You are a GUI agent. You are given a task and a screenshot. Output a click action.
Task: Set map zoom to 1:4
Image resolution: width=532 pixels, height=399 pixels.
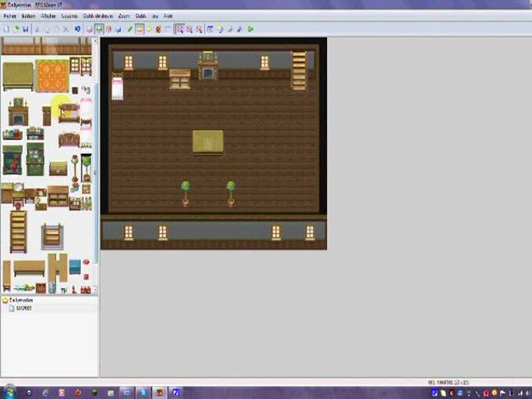(x=199, y=29)
